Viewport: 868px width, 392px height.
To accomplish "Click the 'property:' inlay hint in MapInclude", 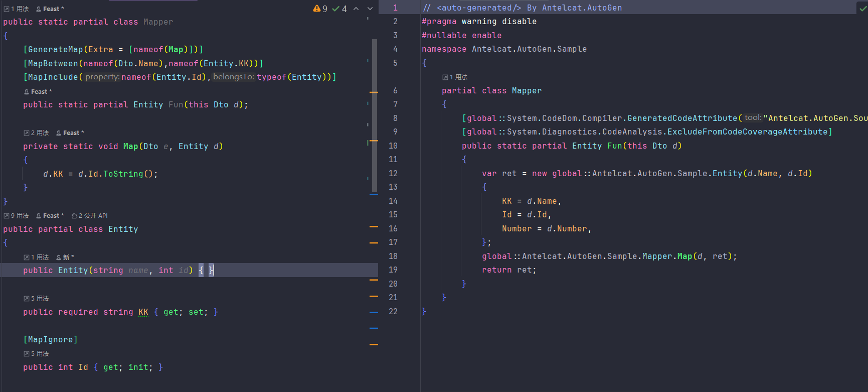I will 102,77.
